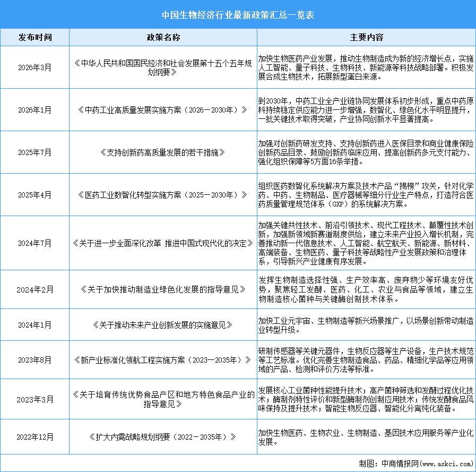Select the 2025年7月 date cell
The height and width of the screenshot is (472, 476).
pos(35,152)
